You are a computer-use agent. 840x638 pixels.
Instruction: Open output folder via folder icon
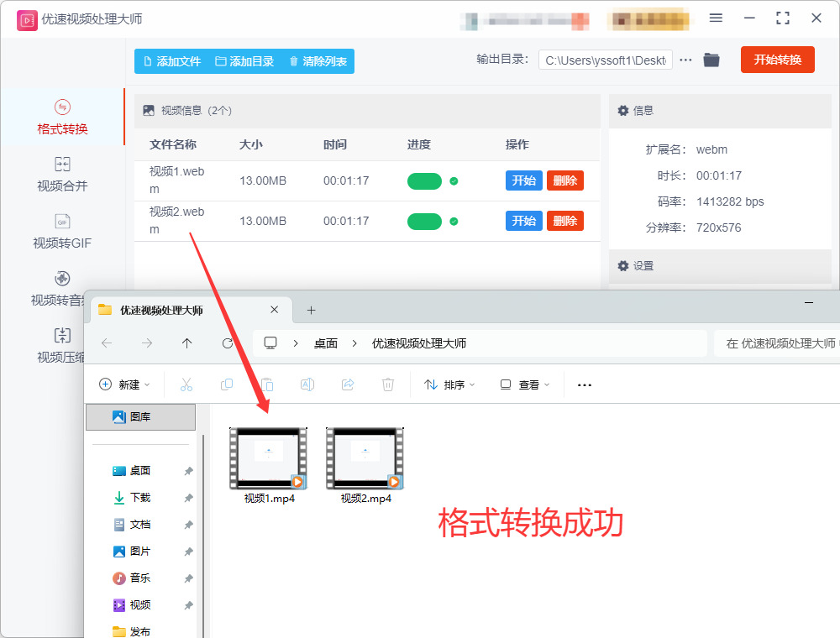coord(711,60)
